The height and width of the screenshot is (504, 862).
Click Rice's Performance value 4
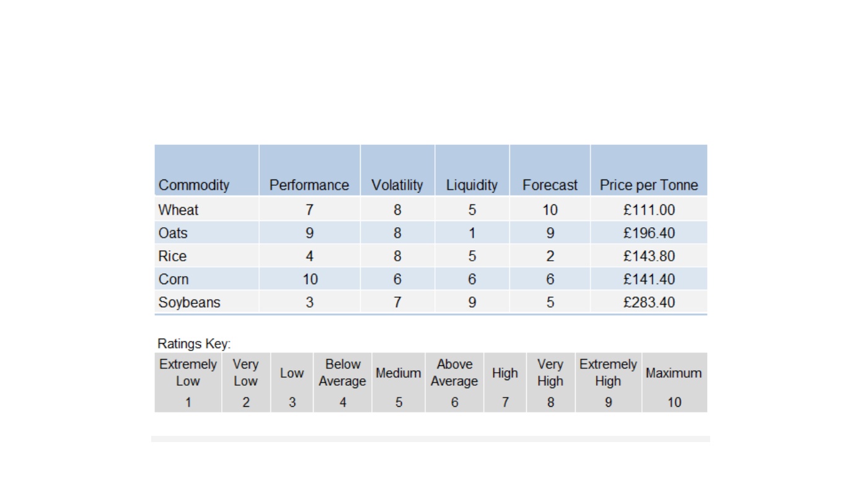click(309, 256)
